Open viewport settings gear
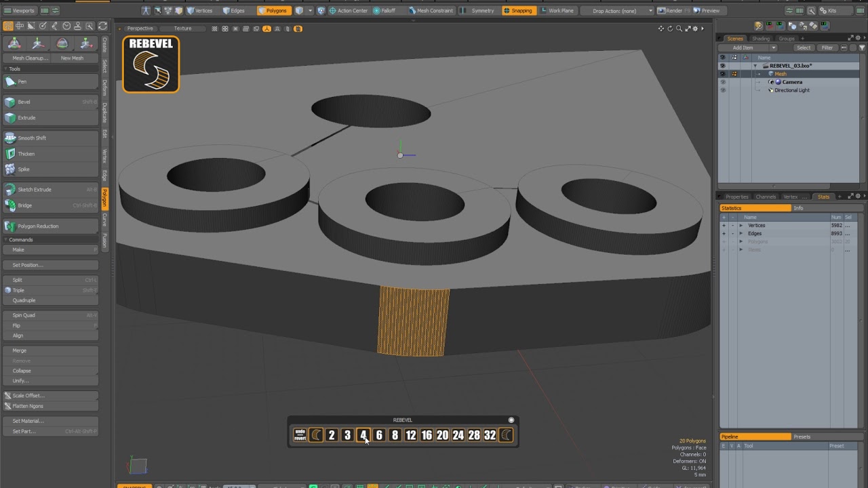868x488 pixels. pyautogui.click(x=695, y=28)
